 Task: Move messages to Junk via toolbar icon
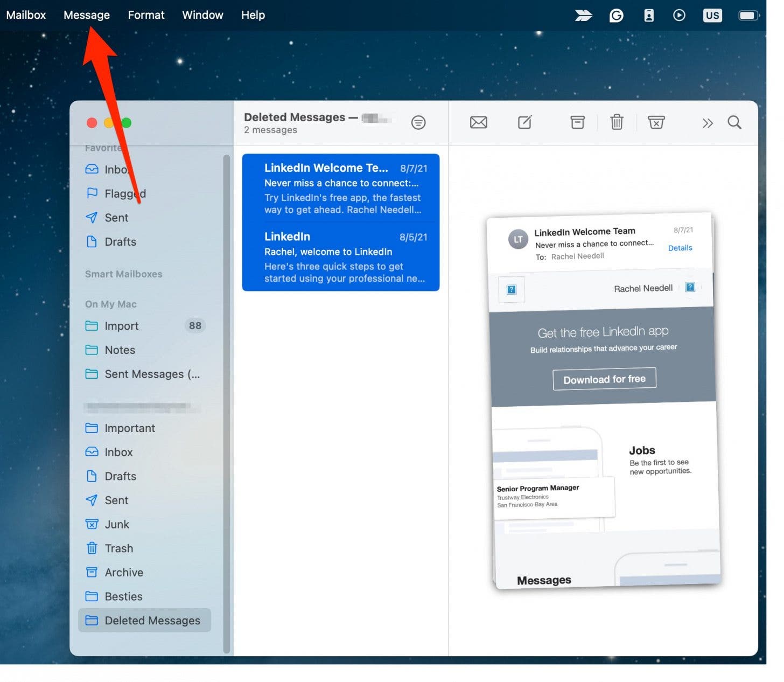656,122
